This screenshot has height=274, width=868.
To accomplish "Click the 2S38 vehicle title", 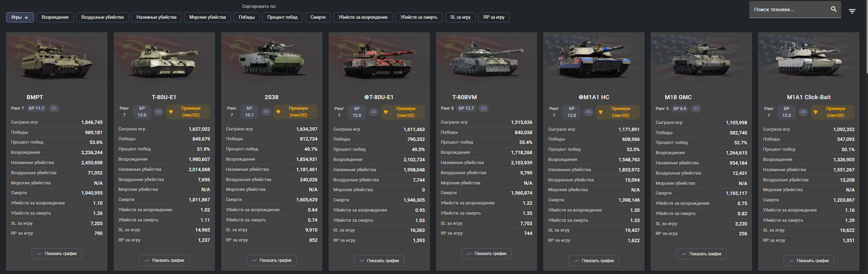I will tap(271, 97).
